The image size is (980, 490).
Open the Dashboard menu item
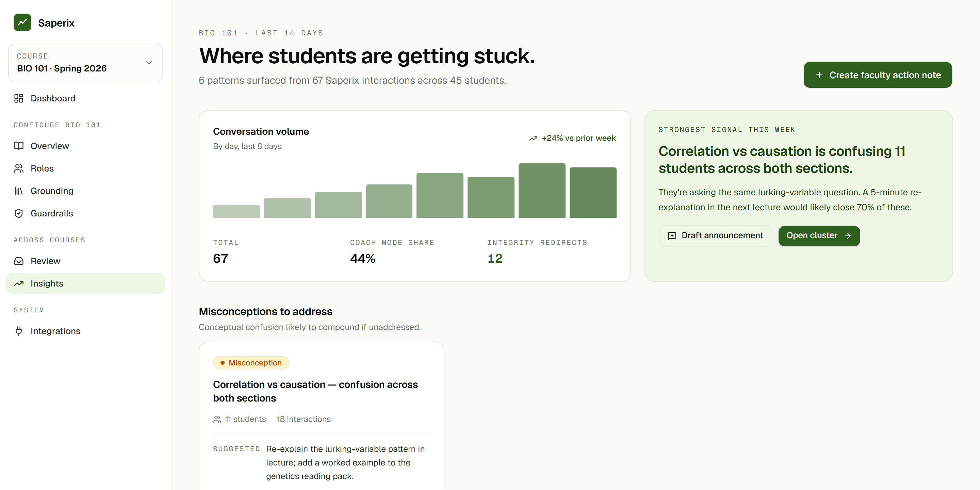[85, 99]
